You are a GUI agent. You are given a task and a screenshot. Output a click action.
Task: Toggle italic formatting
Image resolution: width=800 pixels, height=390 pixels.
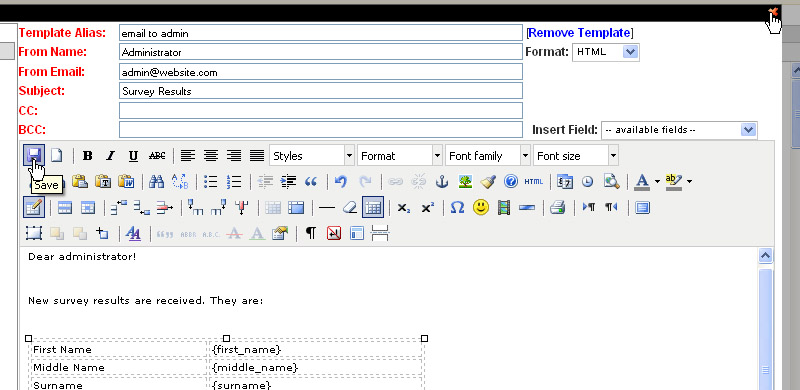(110, 156)
